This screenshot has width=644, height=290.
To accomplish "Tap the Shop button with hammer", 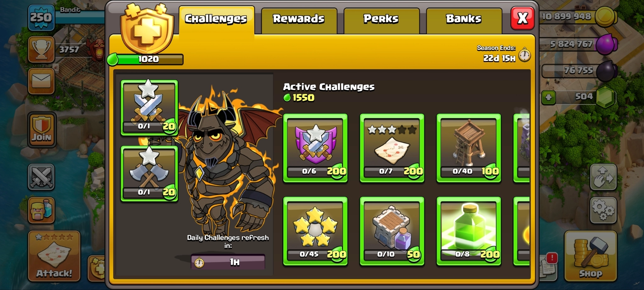I will point(591,256).
